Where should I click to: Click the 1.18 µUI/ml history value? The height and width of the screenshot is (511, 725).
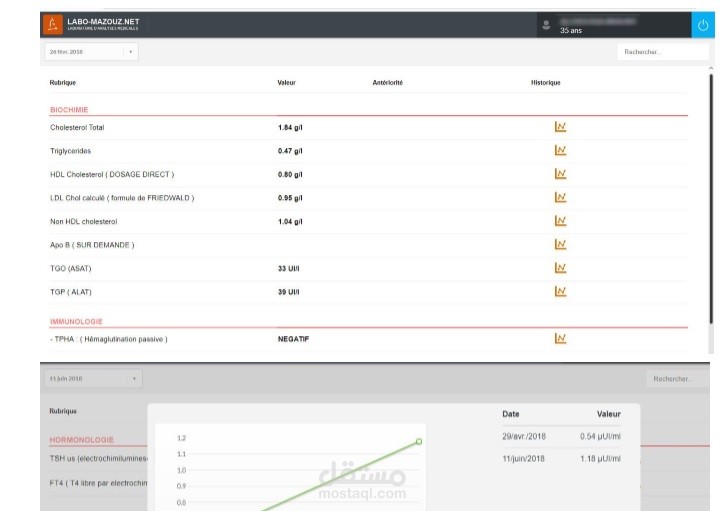600,459
